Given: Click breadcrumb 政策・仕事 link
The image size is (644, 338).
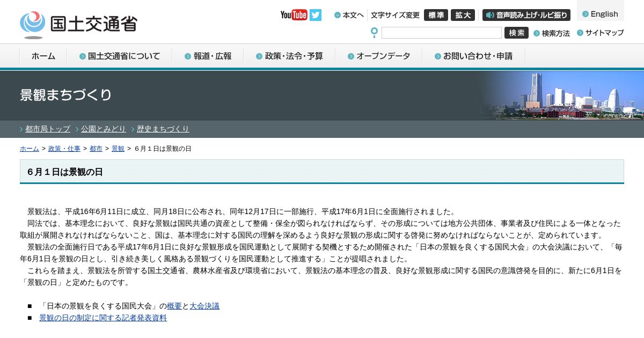Looking at the screenshot, I should [64, 149].
